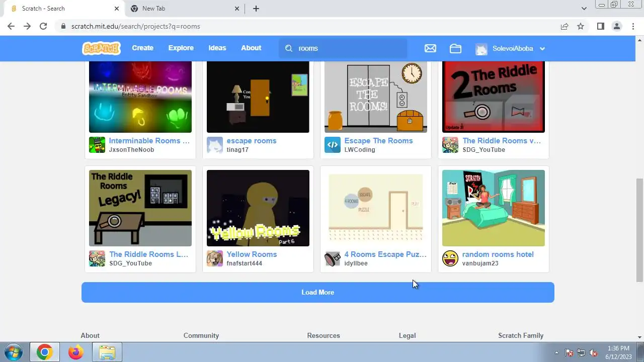Open the Windows Start menu
This screenshot has width=644, height=362.
(x=14, y=352)
